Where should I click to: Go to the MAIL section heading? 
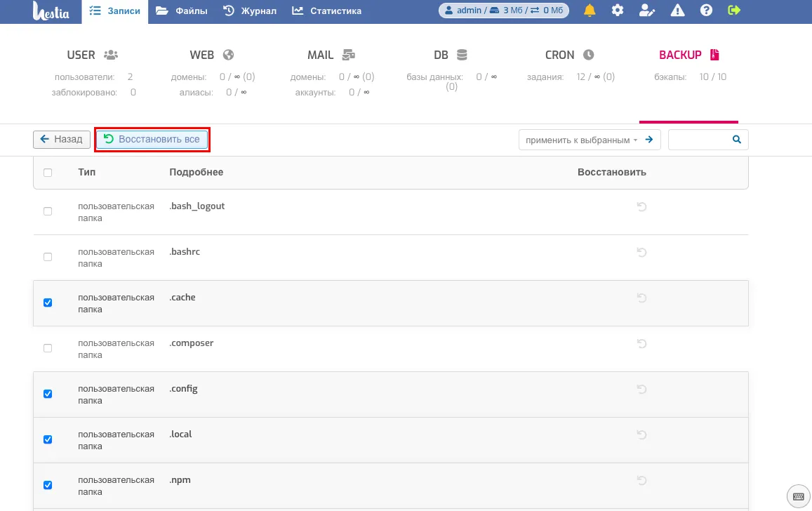(x=321, y=55)
